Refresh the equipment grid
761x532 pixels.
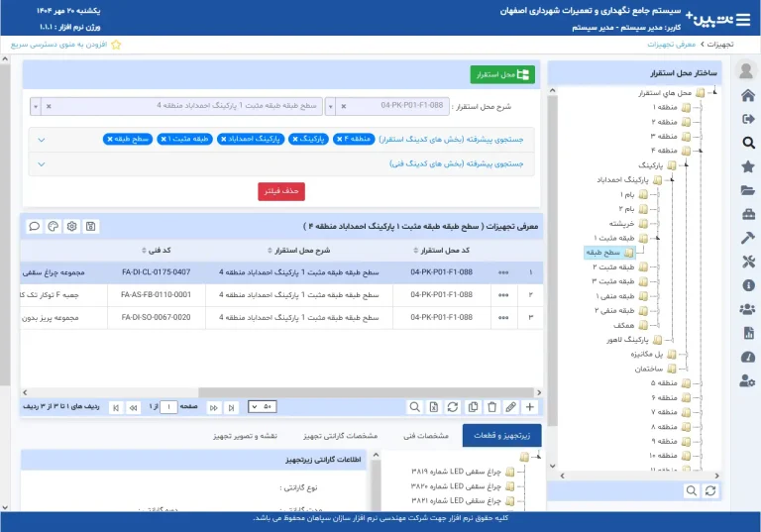(x=453, y=407)
